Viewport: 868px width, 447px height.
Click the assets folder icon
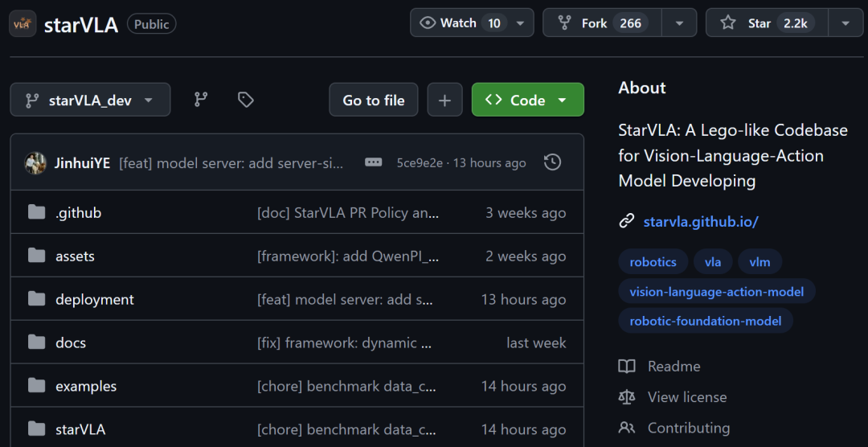pyautogui.click(x=36, y=256)
